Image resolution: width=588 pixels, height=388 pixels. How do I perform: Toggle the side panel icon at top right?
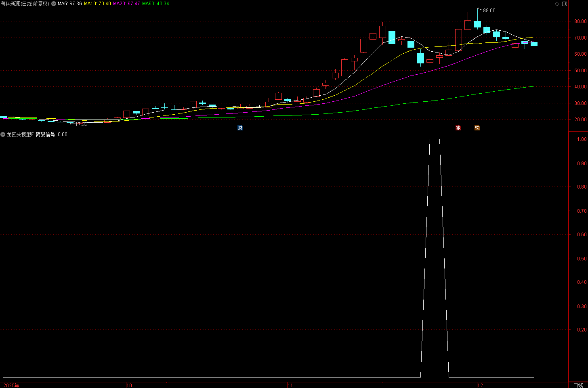click(x=565, y=4)
